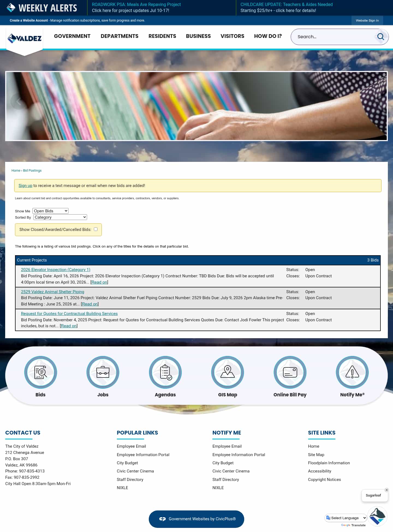Open Childcare Update alert link

287,7
